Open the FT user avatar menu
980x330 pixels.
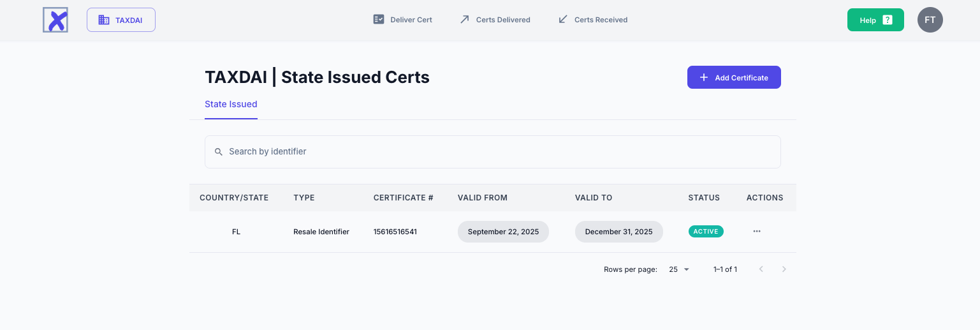930,20
